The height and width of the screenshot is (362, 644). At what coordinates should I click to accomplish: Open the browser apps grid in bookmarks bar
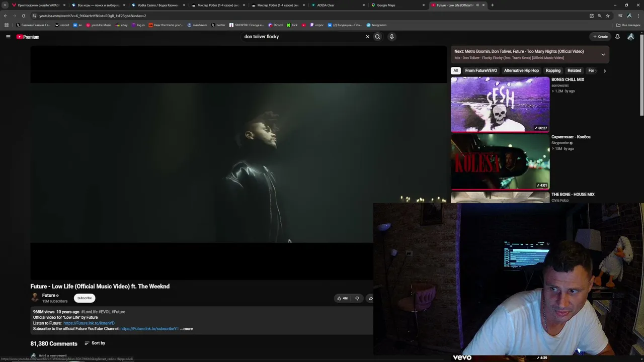pyautogui.click(x=6, y=25)
